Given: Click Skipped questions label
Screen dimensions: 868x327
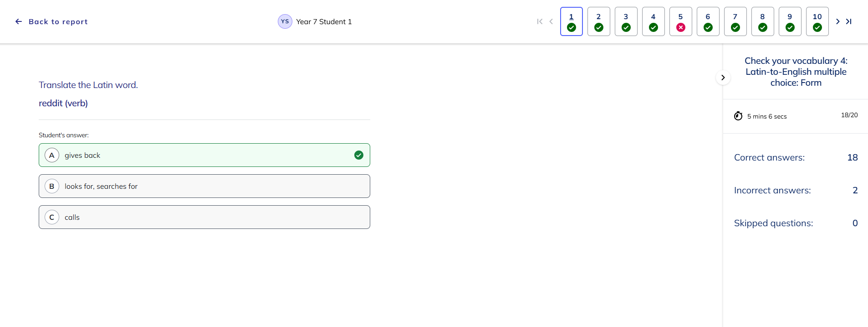Looking at the screenshot, I should point(773,223).
